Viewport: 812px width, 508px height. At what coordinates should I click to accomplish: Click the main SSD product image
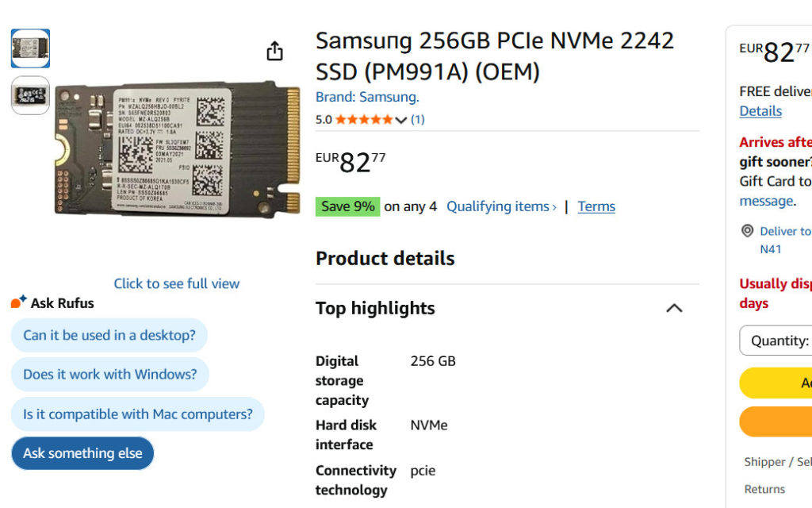177,151
